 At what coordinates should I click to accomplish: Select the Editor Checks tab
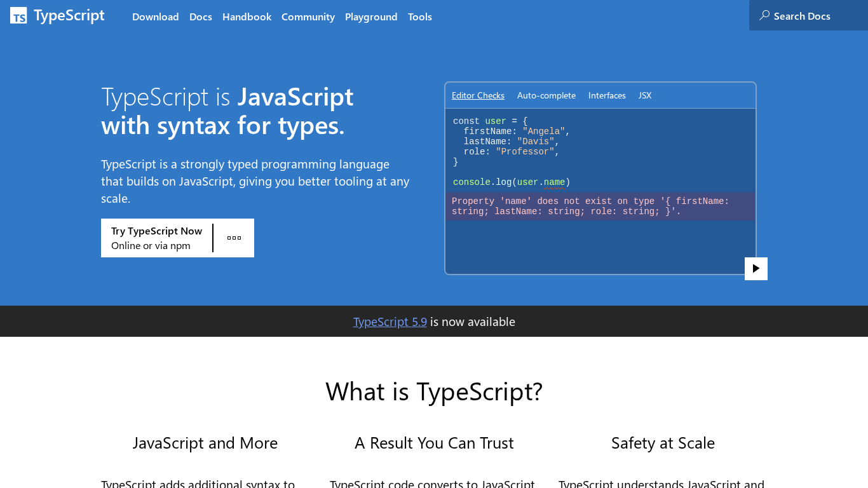click(478, 95)
